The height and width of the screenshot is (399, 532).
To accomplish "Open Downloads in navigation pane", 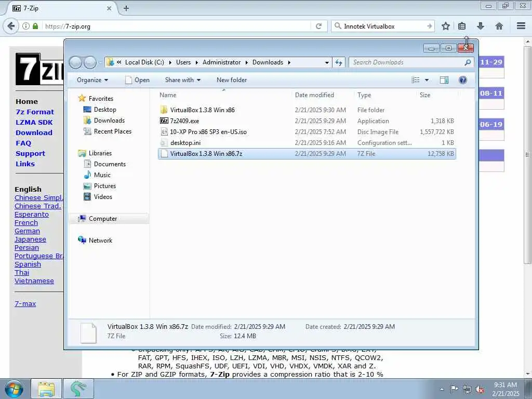I will coord(109,121).
